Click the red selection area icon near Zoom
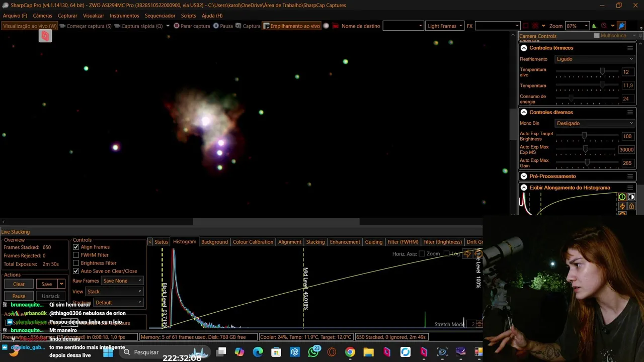644x362 pixels. click(x=526, y=26)
